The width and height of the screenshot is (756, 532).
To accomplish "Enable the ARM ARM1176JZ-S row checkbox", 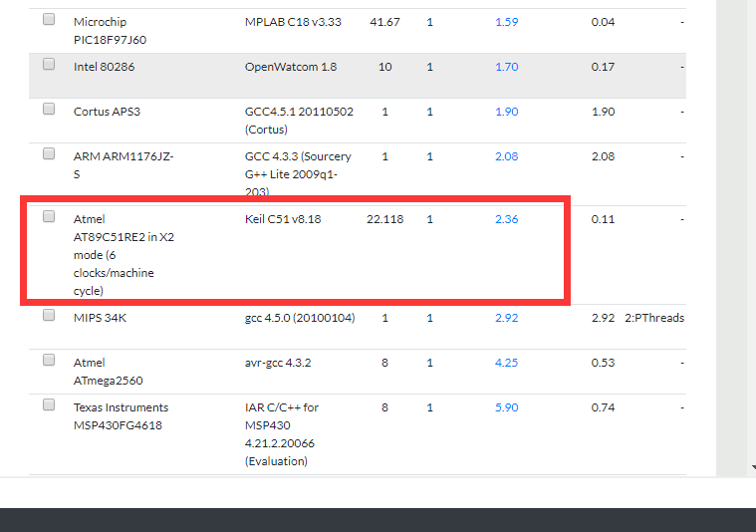I will click(x=49, y=153).
